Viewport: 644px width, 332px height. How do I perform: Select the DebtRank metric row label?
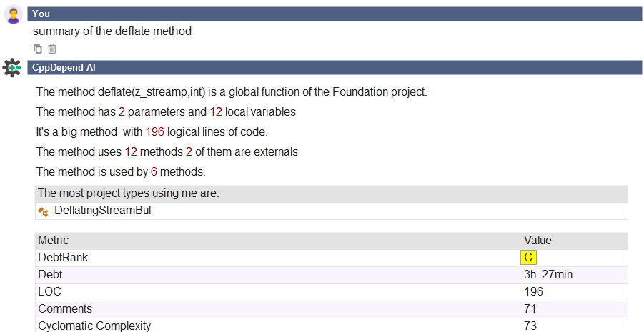(63, 257)
